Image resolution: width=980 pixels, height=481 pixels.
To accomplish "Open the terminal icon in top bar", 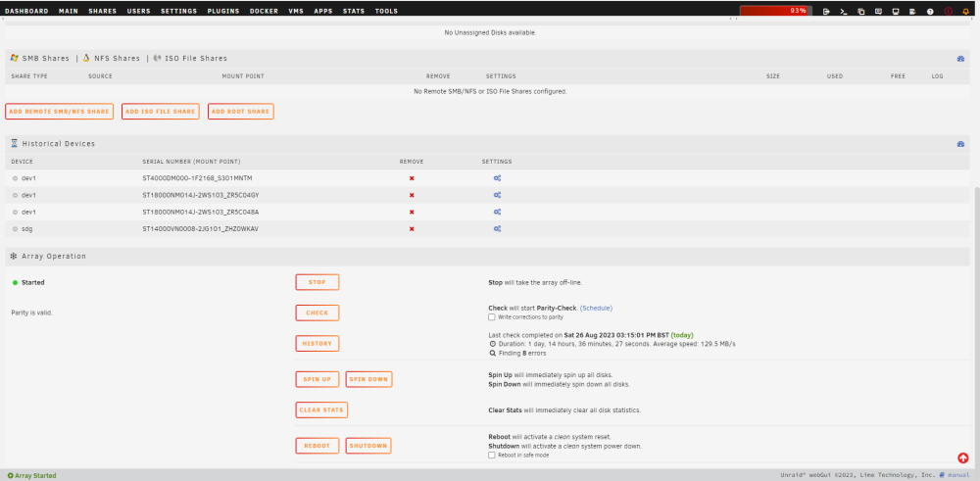I will (844, 11).
